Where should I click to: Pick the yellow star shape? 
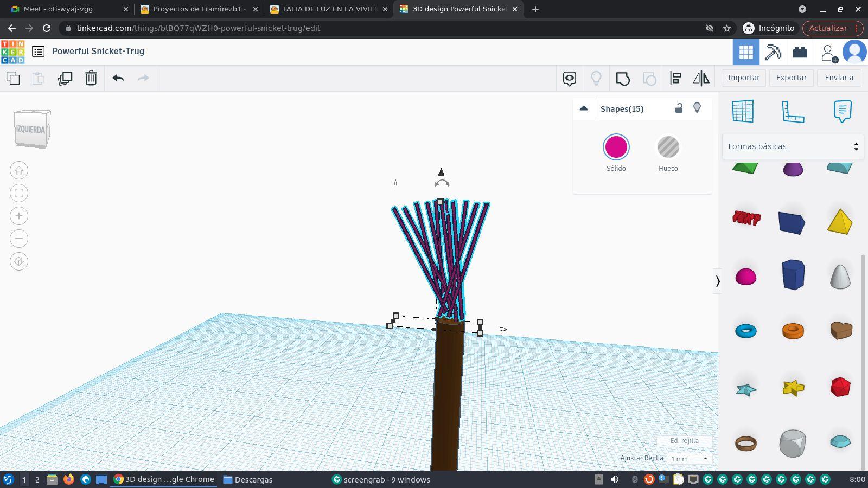[x=793, y=388]
